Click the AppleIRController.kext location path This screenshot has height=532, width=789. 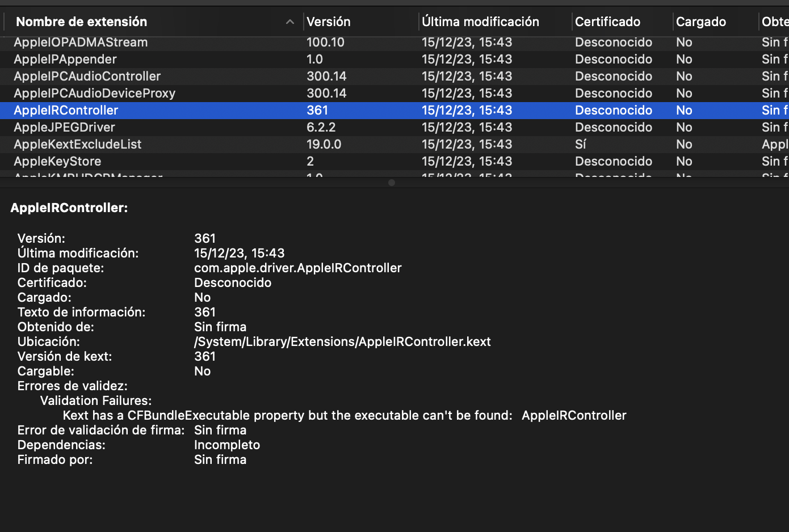point(342,342)
